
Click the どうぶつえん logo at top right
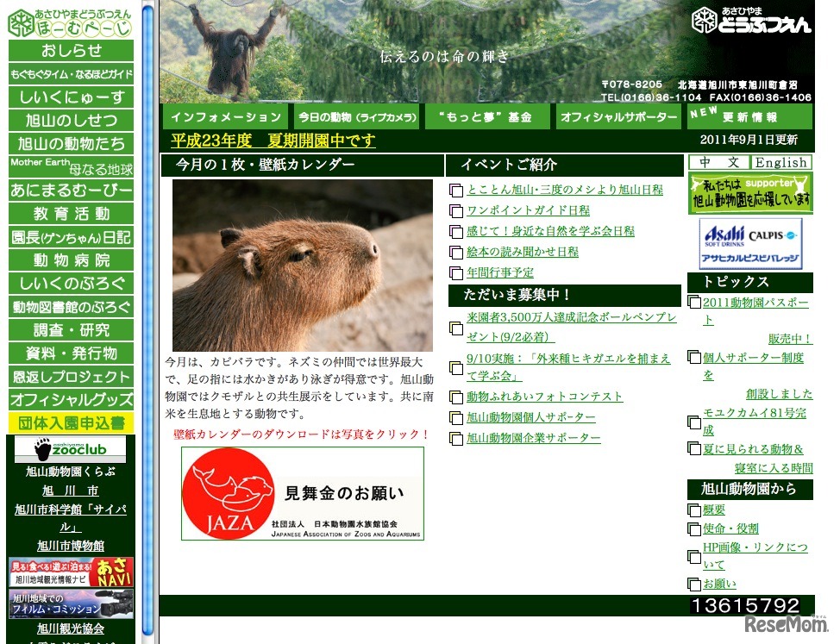(749, 17)
